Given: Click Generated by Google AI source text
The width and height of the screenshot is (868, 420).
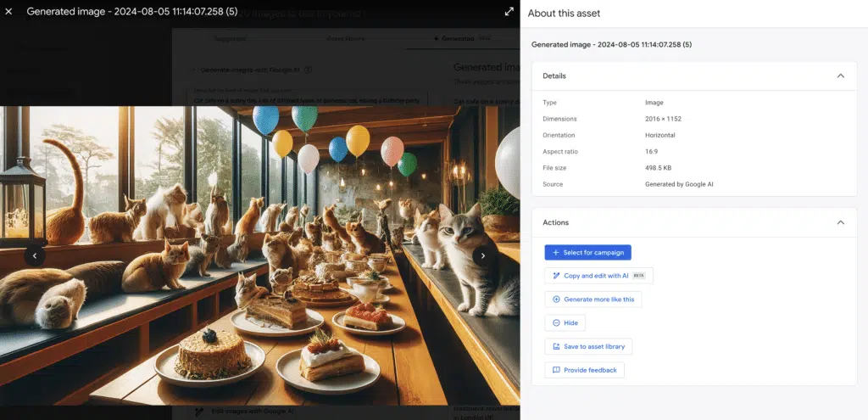Looking at the screenshot, I should 679,184.
